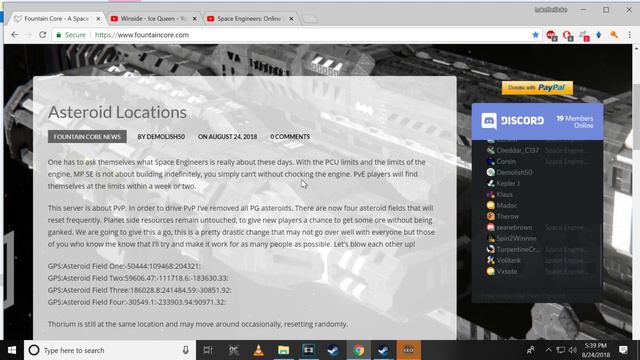This screenshot has width=640, height=360.
Task: Open a new browser tab
Action: [x=310, y=19]
